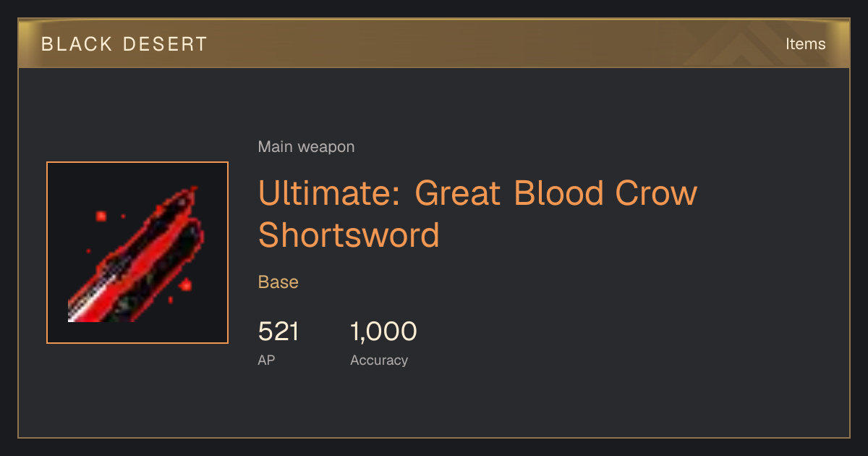
Task: Click the AP stat label
Action: (266, 360)
